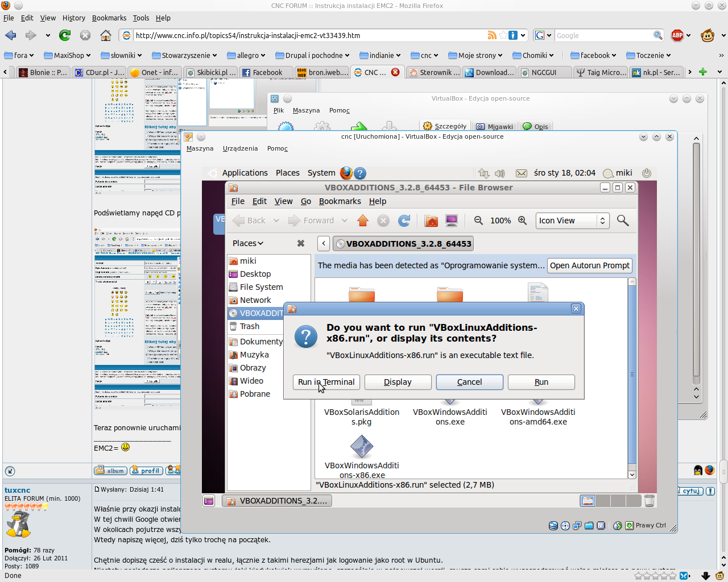Click the close icon on CNC tab
Viewport: 728px width, 582px height.
[x=395, y=72]
